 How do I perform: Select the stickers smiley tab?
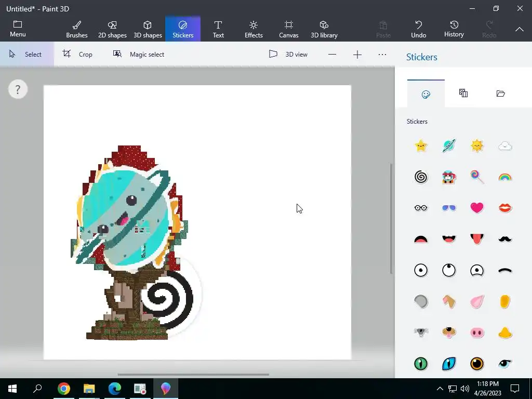(x=426, y=94)
